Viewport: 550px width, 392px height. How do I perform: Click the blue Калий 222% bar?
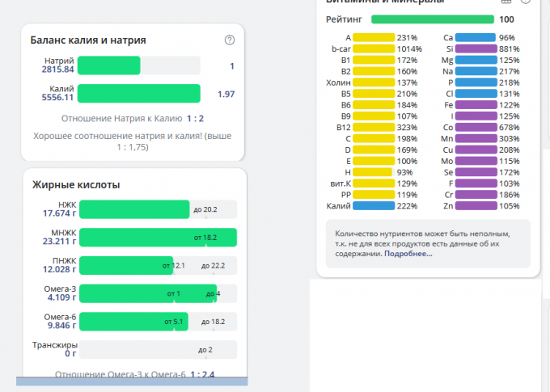click(374, 206)
